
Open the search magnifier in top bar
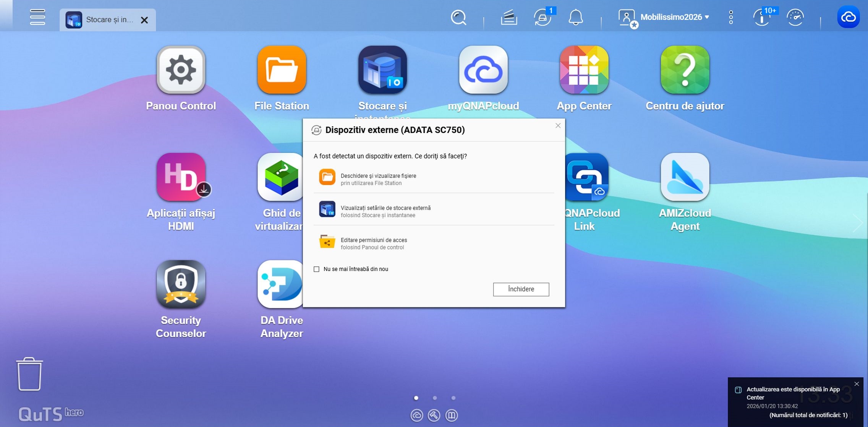pyautogui.click(x=458, y=18)
